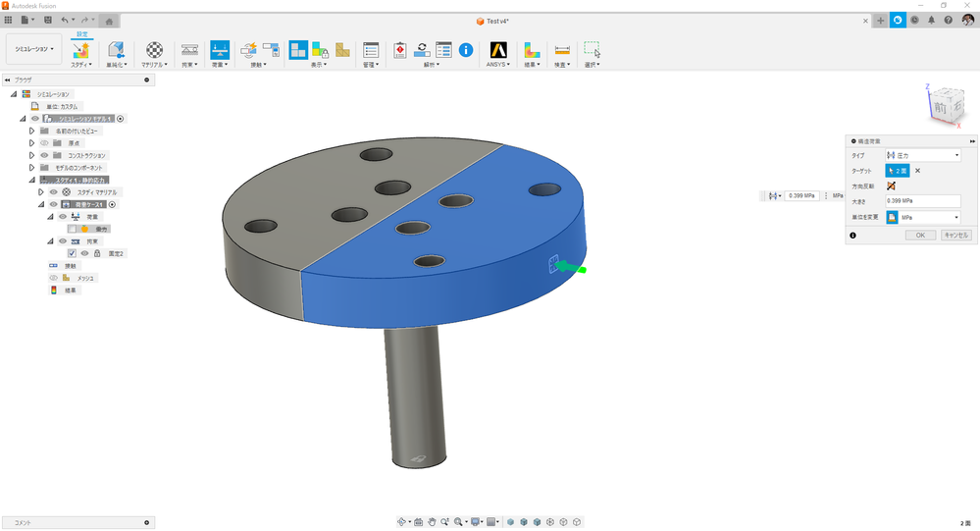Click the pan hand tool in navigation bar
The image size is (980, 531).
[x=432, y=521]
